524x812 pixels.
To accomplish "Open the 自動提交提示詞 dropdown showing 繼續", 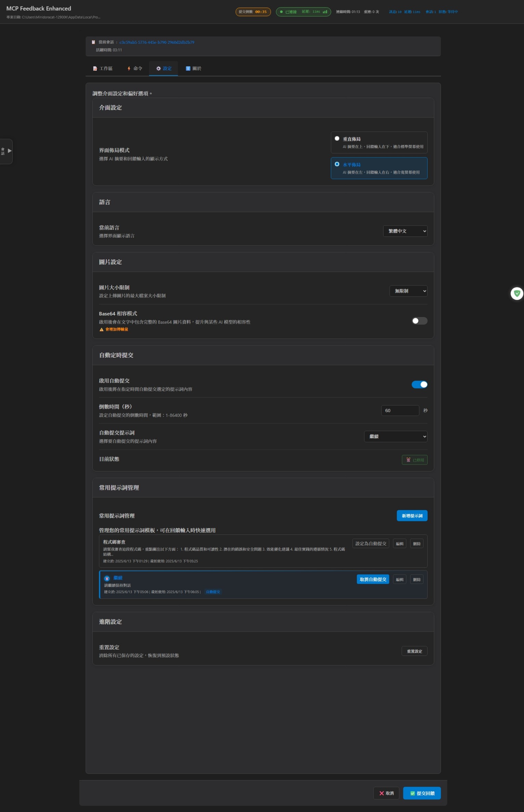I will click(395, 437).
